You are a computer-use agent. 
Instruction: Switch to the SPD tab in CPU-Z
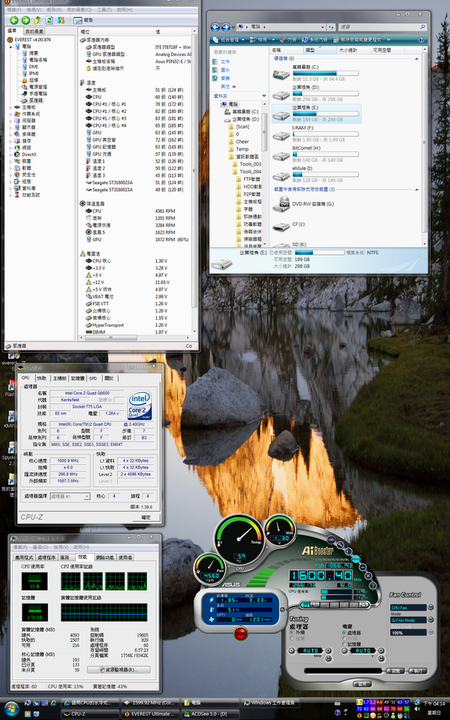pos(93,378)
